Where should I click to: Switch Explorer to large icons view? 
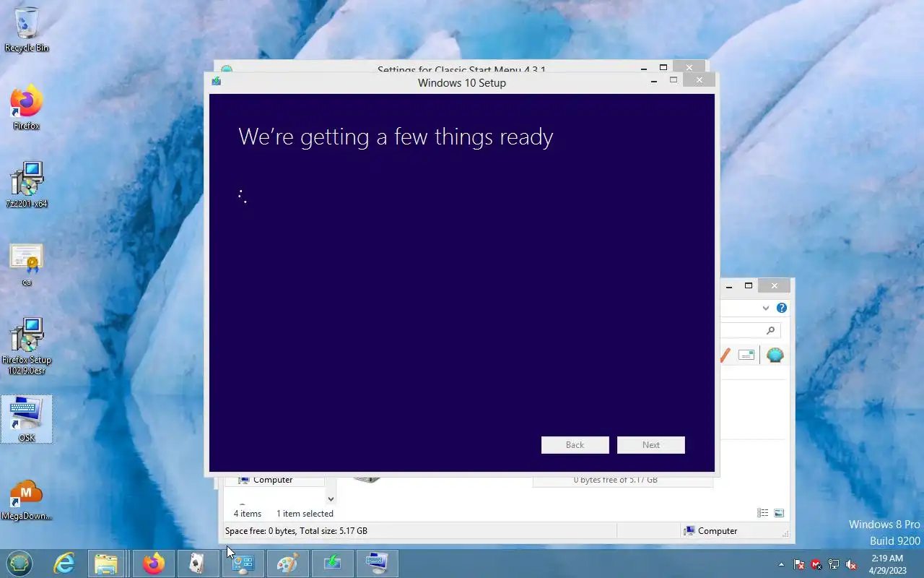(779, 513)
